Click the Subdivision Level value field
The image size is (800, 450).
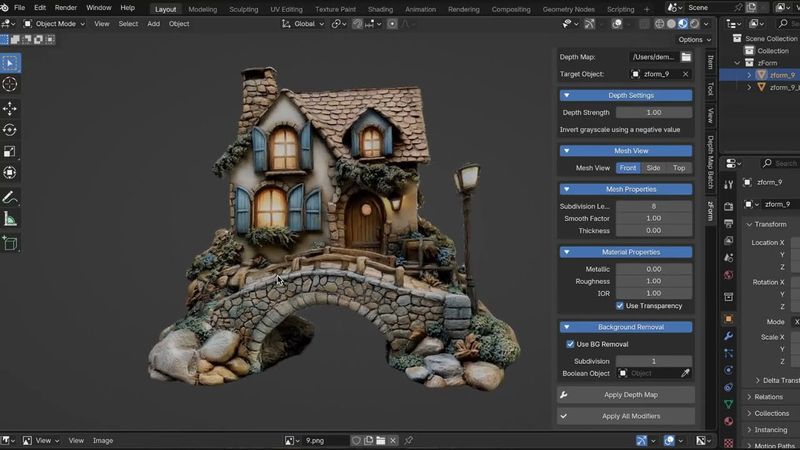(x=654, y=206)
